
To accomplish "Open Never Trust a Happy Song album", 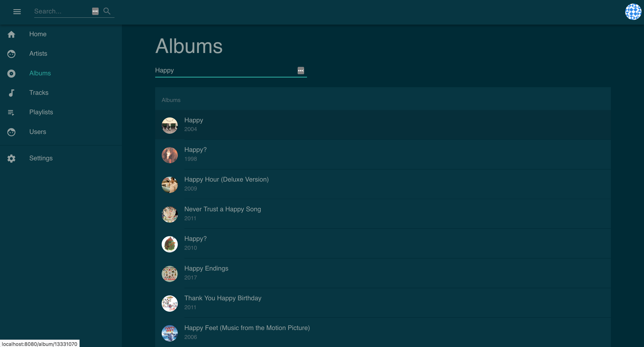I will [222, 209].
